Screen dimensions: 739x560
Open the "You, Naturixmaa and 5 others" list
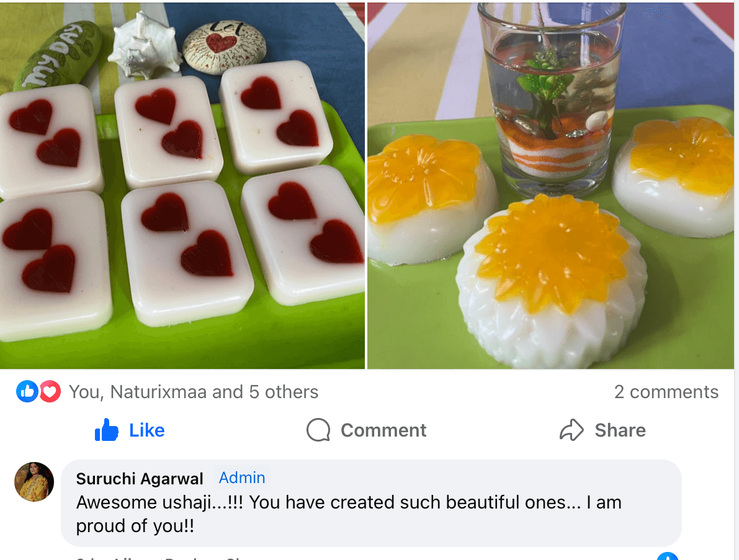click(194, 392)
